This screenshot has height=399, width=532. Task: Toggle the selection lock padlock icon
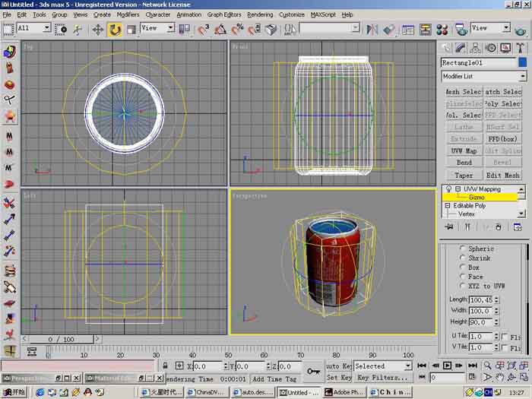(165, 366)
